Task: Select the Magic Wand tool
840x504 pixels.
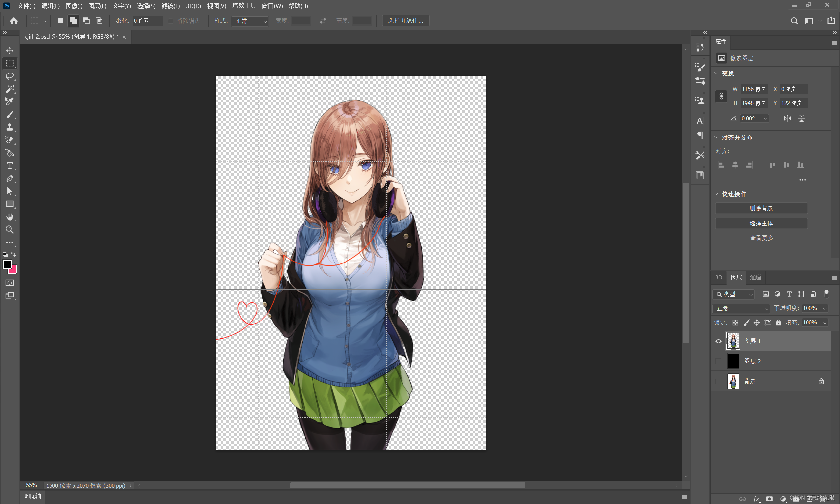Action: click(x=10, y=89)
